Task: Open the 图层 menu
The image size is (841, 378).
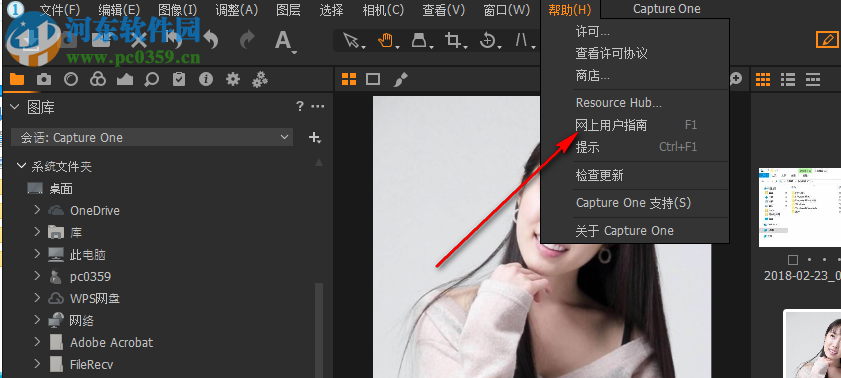Action: point(289,9)
